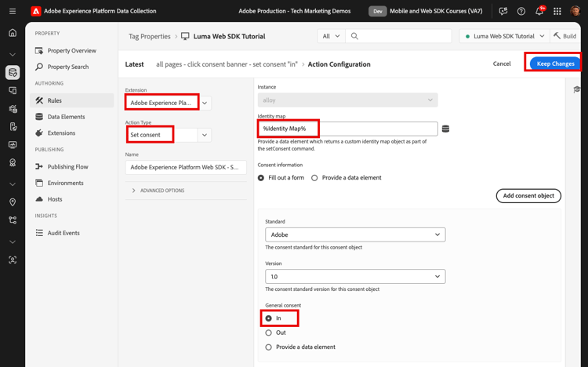Open the Version 1.0 dropdown

tap(355, 277)
